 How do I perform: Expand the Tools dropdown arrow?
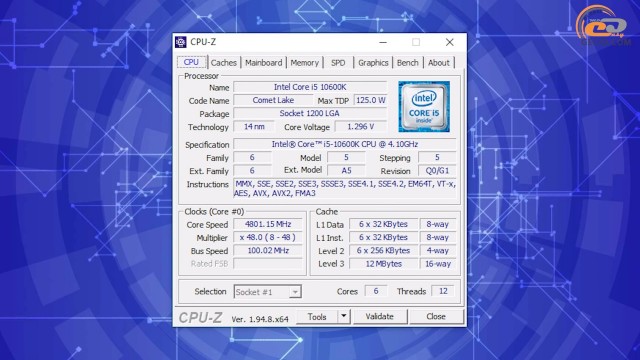click(x=344, y=317)
